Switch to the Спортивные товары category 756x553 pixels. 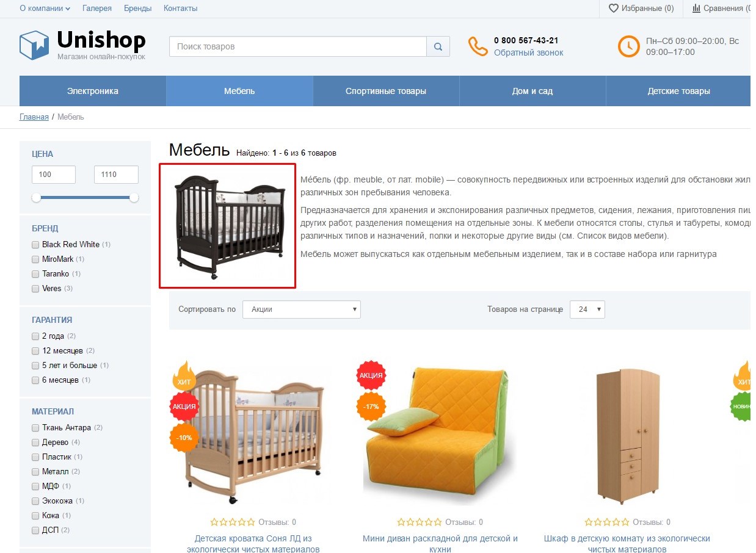coord(386,91)
